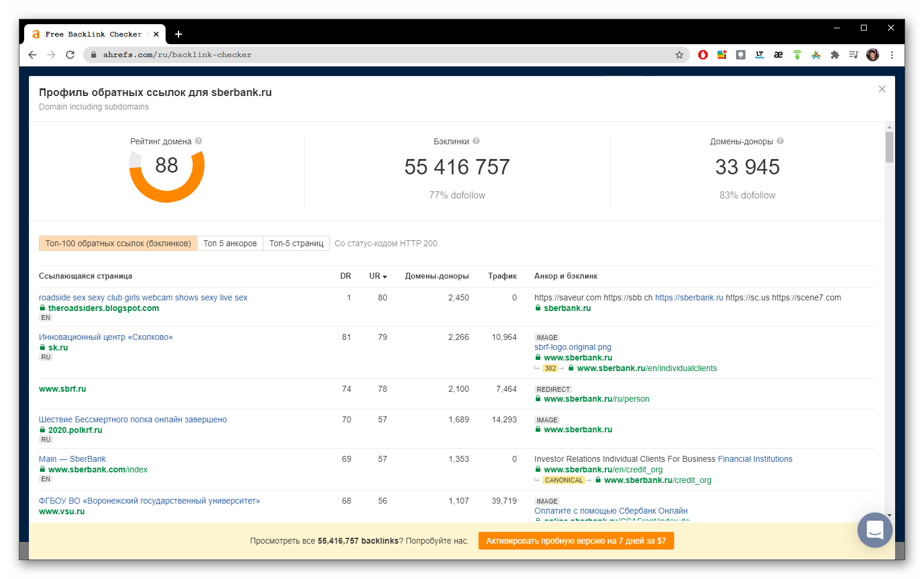Bookmark this page with the star icon
The height and width of the screenshot is (579, 924).
[679, 55]
